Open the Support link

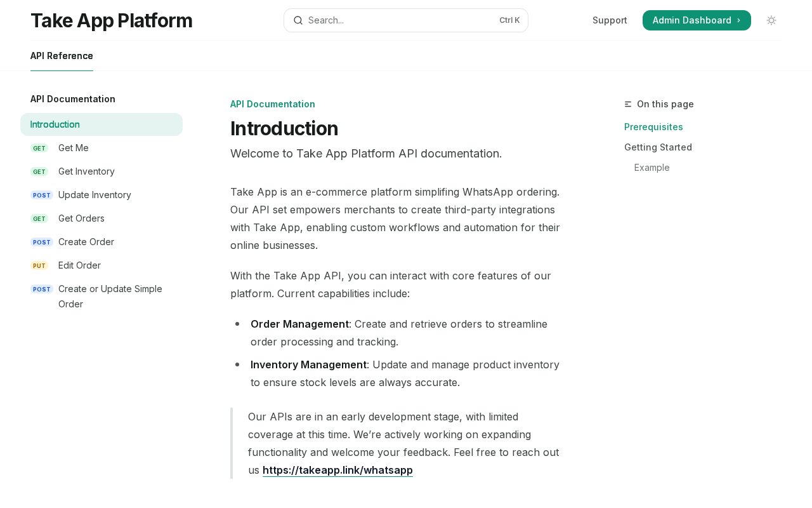click(610, 20)
